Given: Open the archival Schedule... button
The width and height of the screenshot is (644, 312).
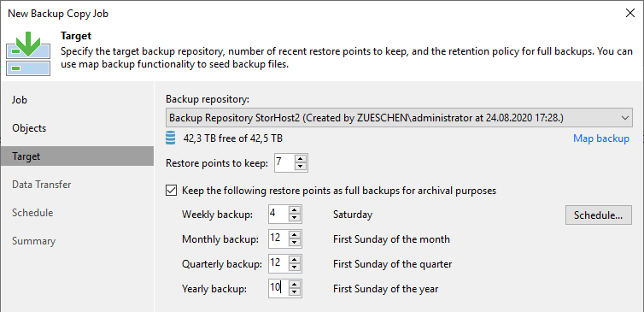Looking at the screenshot, I should coord(599,215).
